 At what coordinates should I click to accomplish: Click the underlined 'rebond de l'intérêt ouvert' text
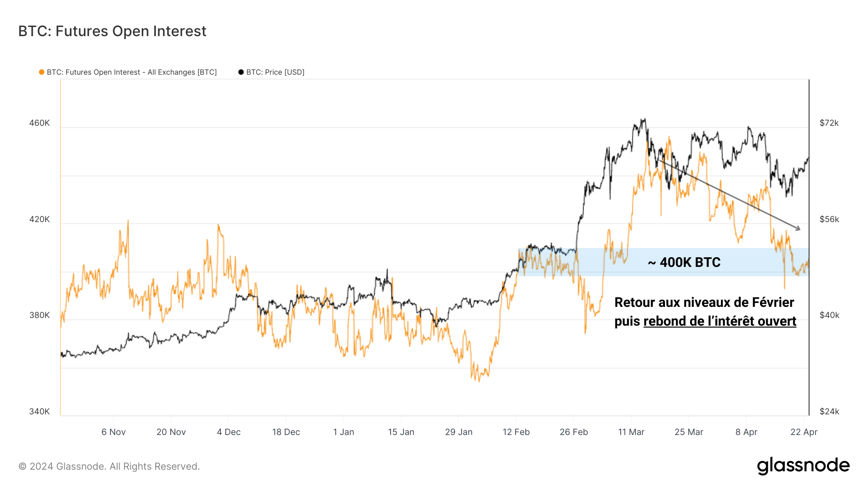719,321
